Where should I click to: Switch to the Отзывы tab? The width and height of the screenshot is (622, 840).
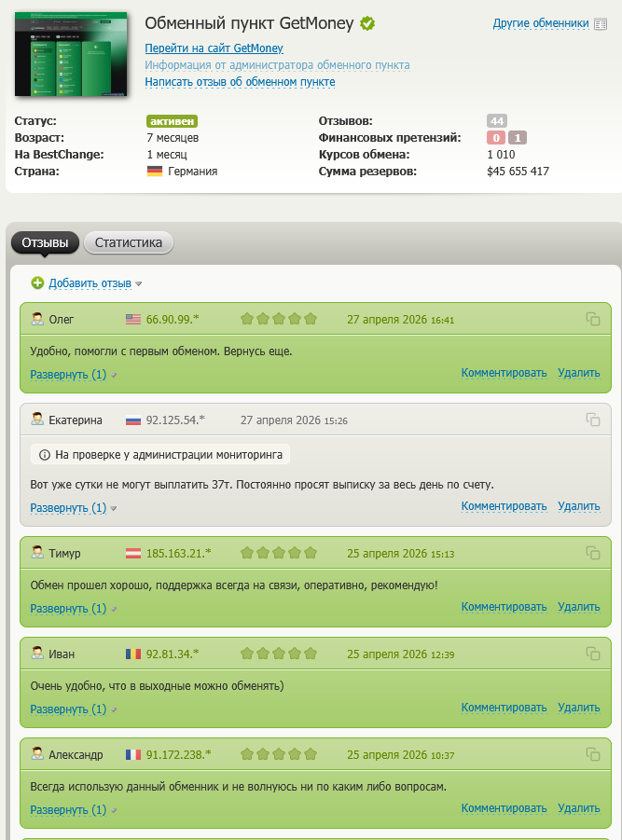click(45, 242)
